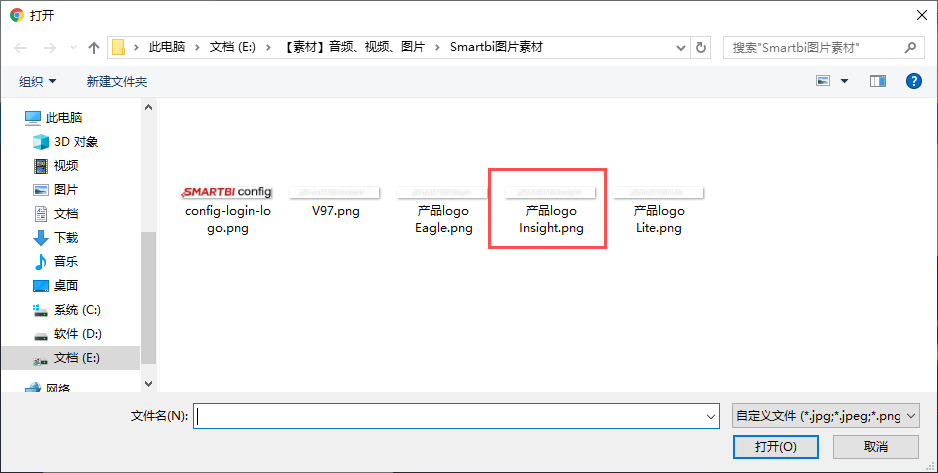Select Smartbi图片素材 breadcrumb segment
938x473 pixels.
[496, 47]
